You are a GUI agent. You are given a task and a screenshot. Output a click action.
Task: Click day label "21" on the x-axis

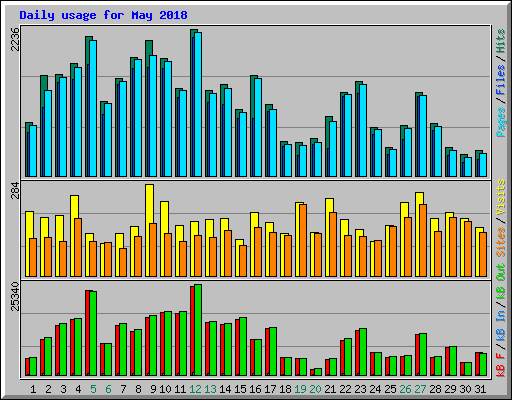pyautogui.click(x=330, y=389)
